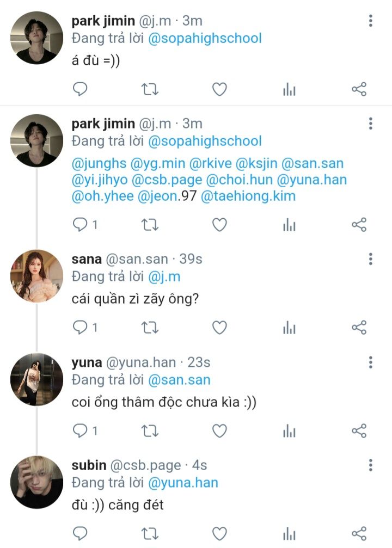The image size is (392, 548).
Task: Share yuna's "coi ổng thâm độc" tweet
Action: coord(359,431)
